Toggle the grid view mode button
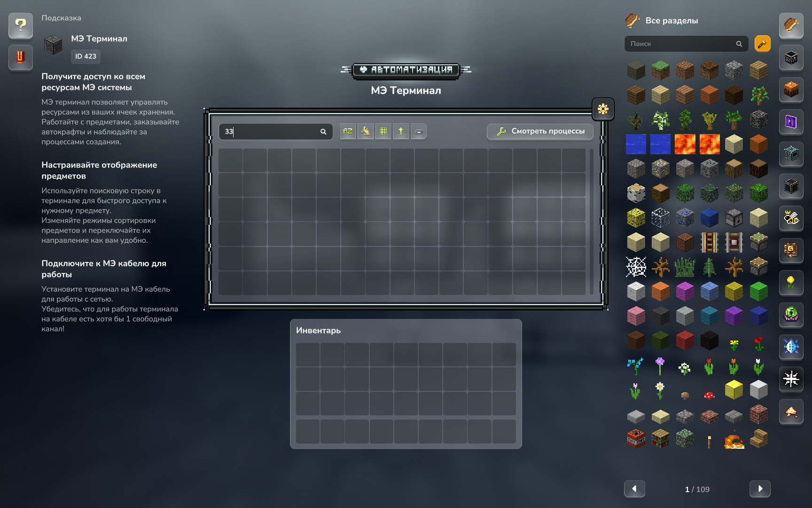Image resolution: width=812 pixels, height=508 pixels. pos(383,131)
